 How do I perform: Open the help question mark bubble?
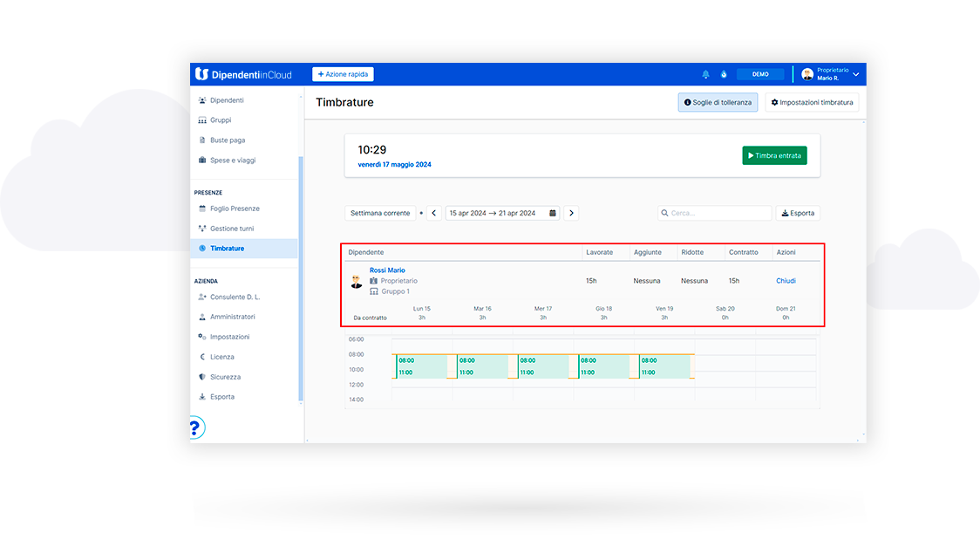tap(195, 428)
